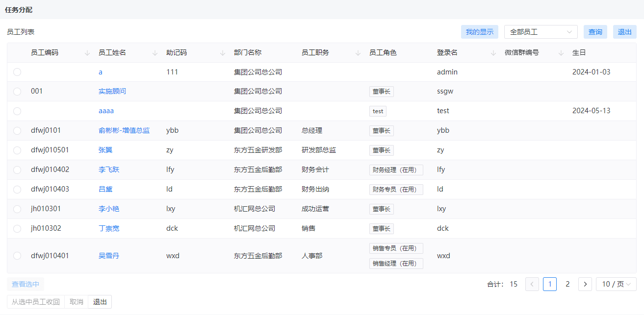Click total count 合计 15
Viewport: 644px width, 315px height.
point(502,284)
